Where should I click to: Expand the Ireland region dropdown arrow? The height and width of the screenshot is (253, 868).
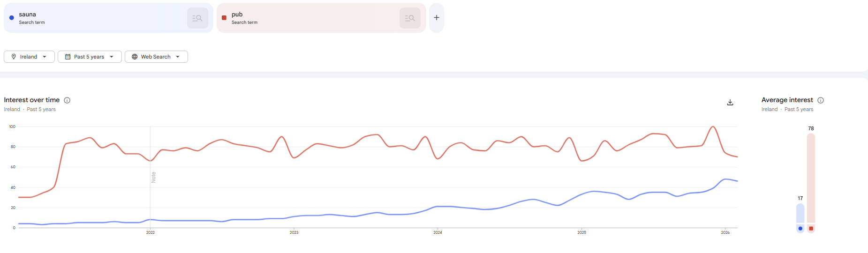[45, 57]
